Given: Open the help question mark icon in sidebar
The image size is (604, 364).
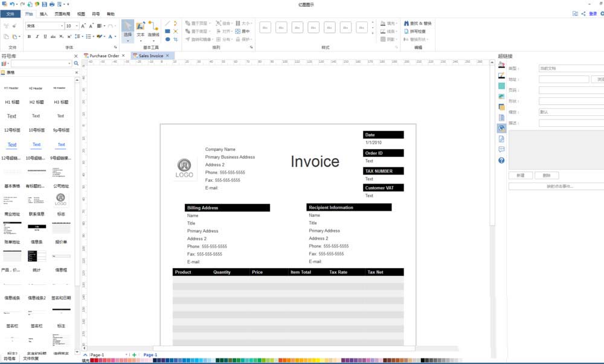Looking at the screenshot, I should 501,160.
